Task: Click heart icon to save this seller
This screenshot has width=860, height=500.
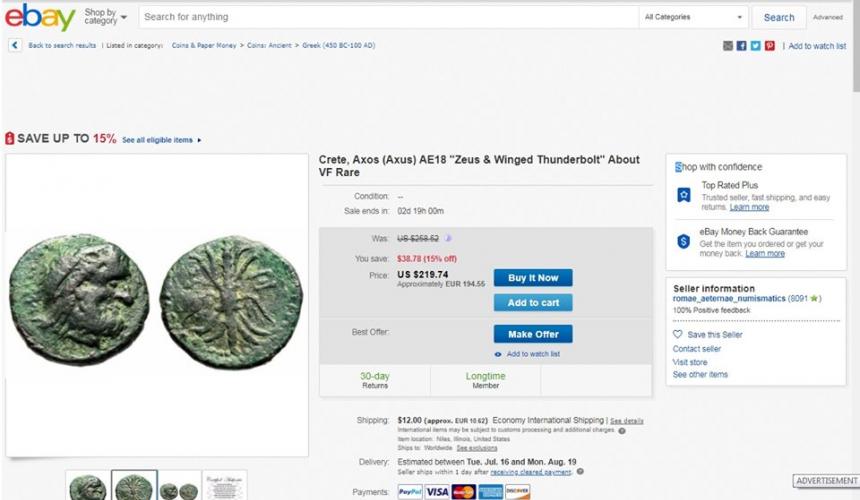Action: click(677, 334)
